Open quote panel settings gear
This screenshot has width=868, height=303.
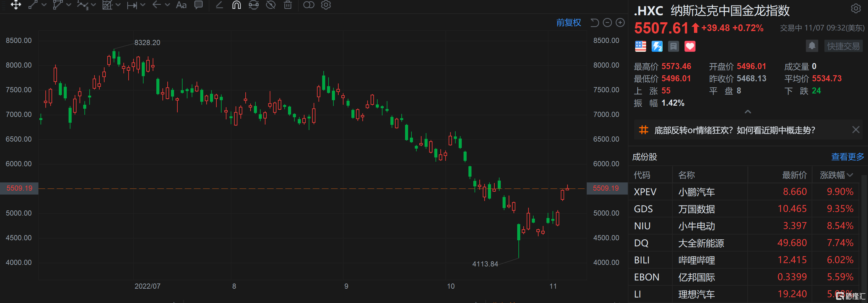coord(856,9)
